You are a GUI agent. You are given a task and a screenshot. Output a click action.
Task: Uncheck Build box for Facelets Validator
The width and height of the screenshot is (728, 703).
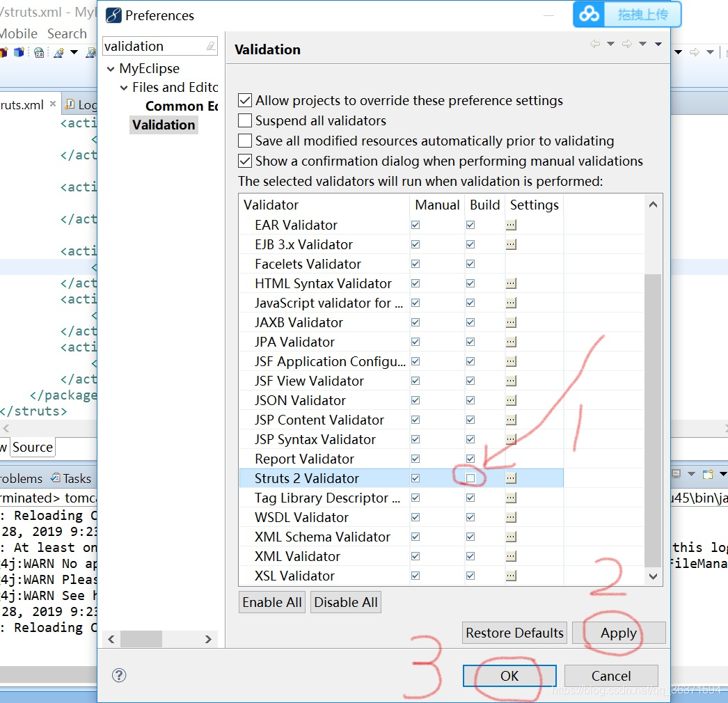click(470, 264)
